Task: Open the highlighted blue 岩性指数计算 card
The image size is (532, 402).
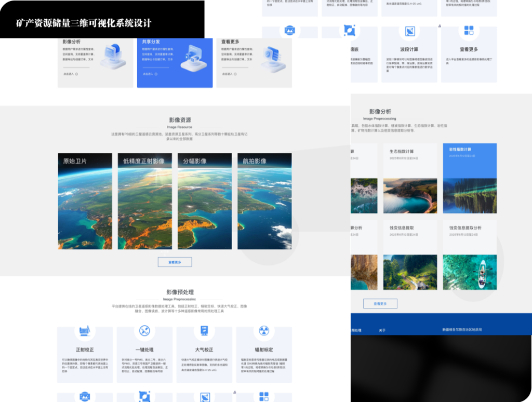Action: pos(469,178)
